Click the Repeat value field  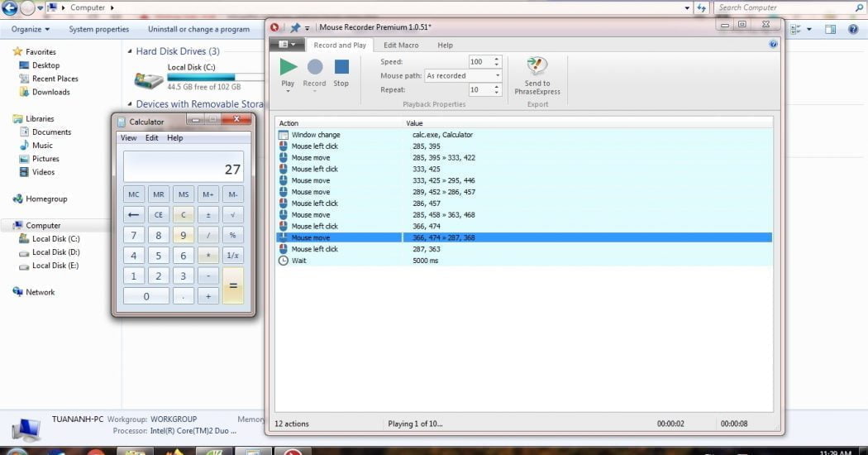(x=480, y=90)
